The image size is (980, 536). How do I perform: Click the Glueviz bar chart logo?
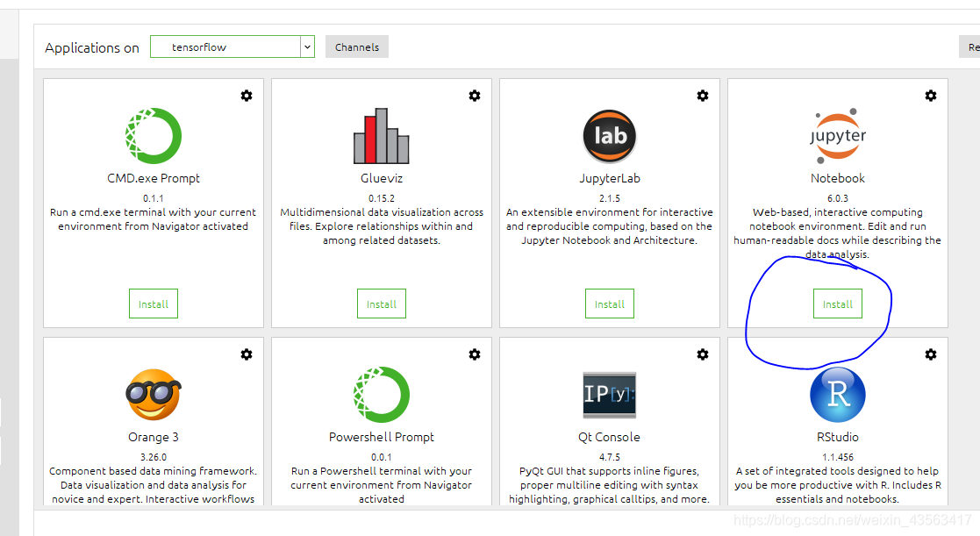click(x=382, y=136)
